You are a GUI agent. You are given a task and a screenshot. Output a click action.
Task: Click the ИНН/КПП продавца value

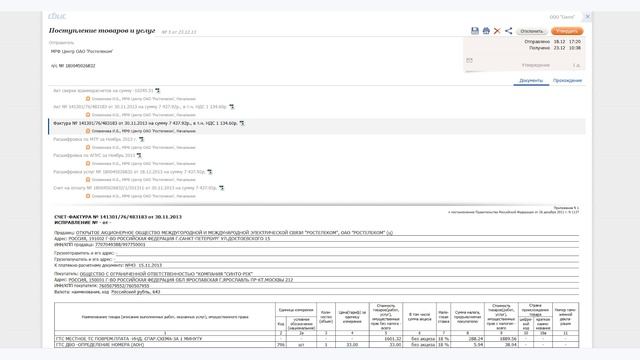click(120, 244)
